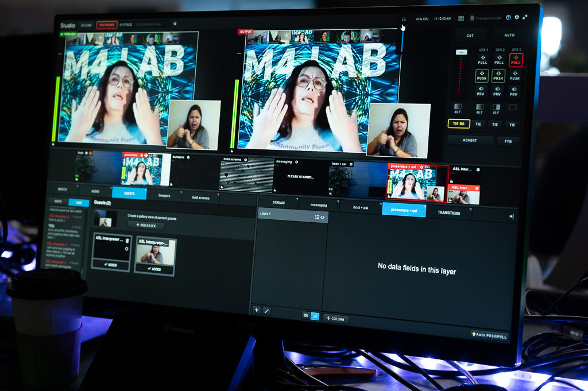Click the CUT button
588x391 pixels.
pos(470,36)
